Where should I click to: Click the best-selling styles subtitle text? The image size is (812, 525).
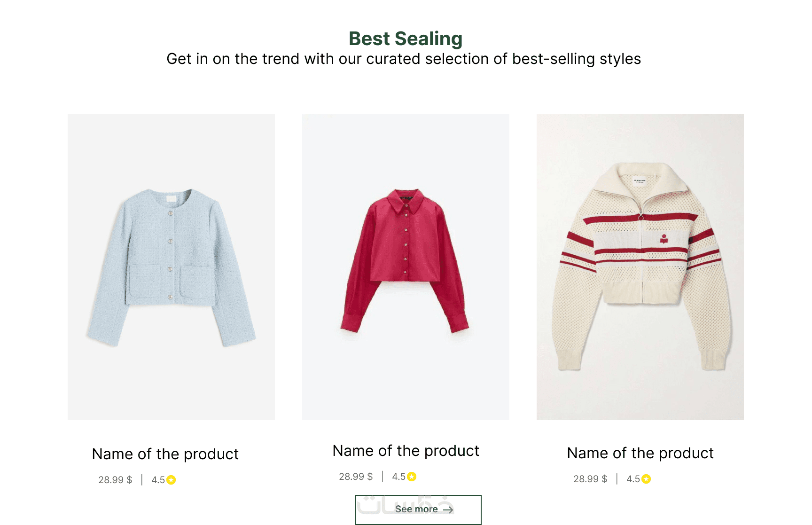[x=404, y=59]
